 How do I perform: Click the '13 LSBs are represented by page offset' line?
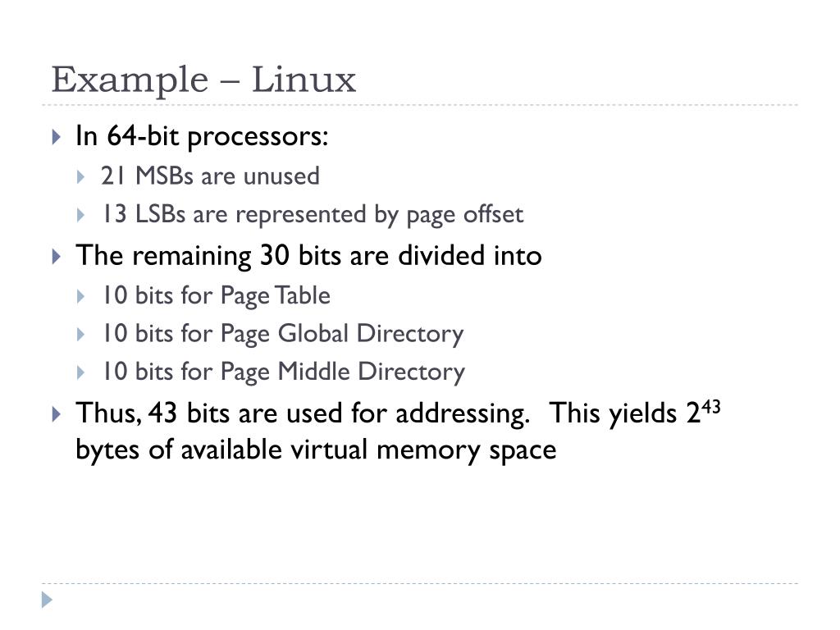313,215
